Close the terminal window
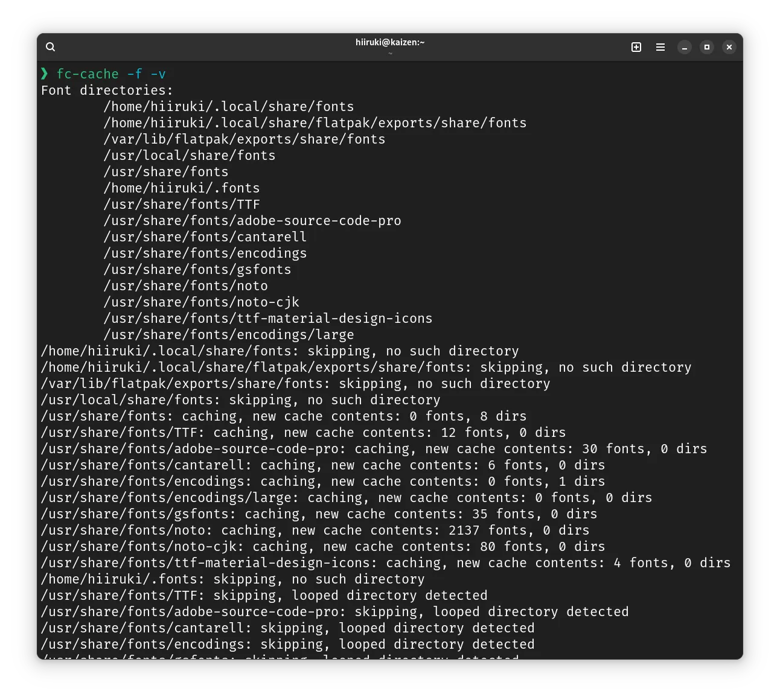 729,47
